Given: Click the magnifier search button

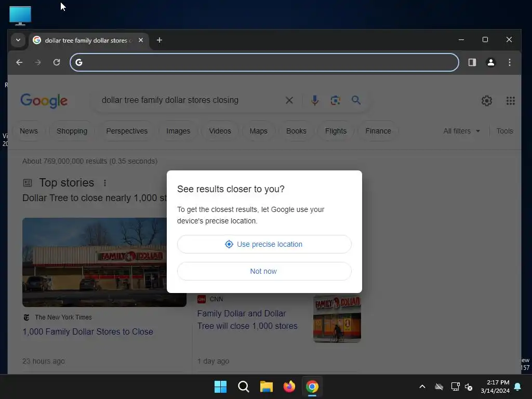Looking at the screenshot, I should pos(356,100).
